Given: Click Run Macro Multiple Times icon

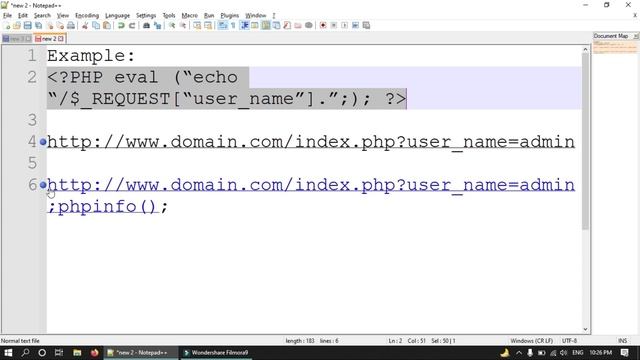Looking at the screenshot, I should click(356, 25).
